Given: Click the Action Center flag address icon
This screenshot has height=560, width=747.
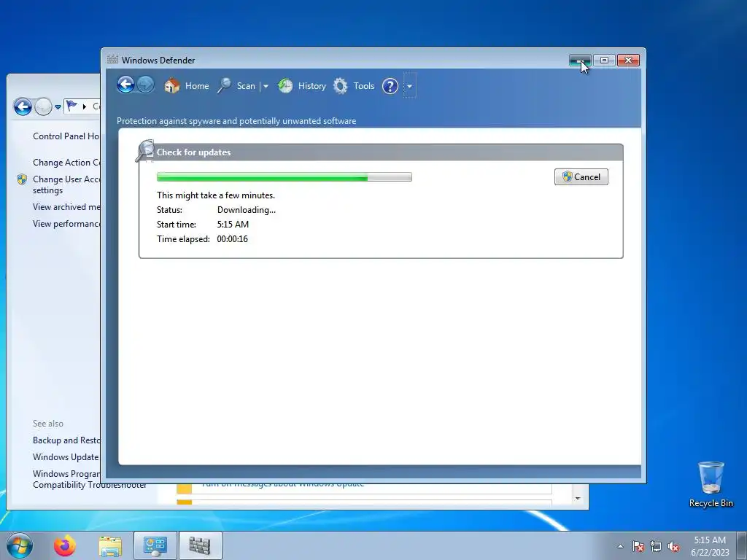Looking at the screenshot, I should [x=72, y=106].
